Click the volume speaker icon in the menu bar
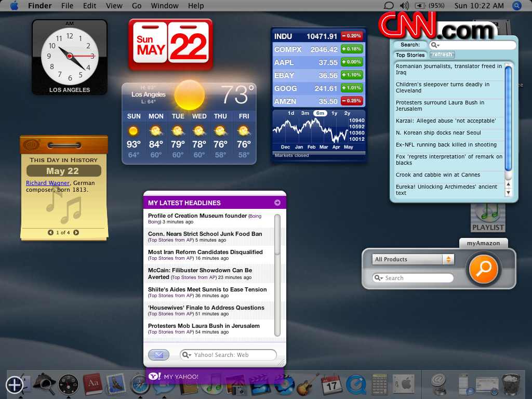532x399 pixels. (x=404, y=5)
